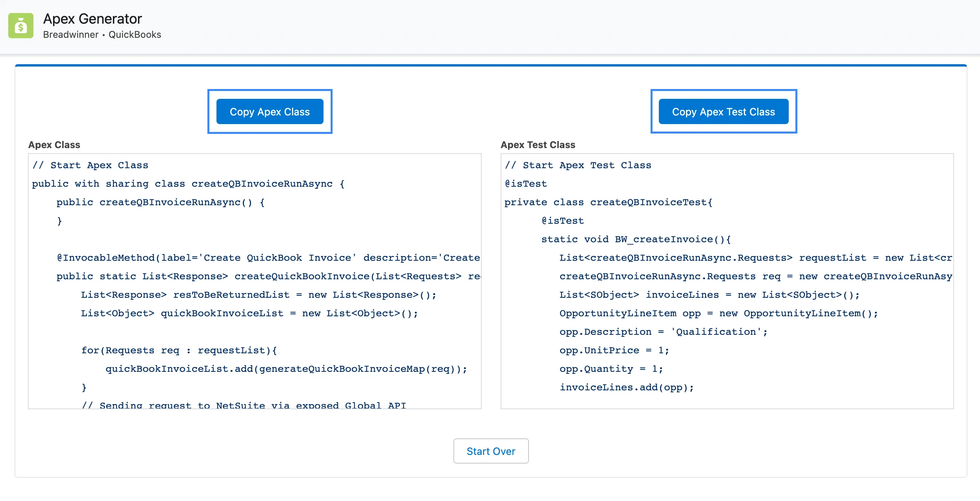The height and width of the screenshot is (501, 980).
Task: Click the Apex Test Class field label
Action: click(x=538, y=145)
